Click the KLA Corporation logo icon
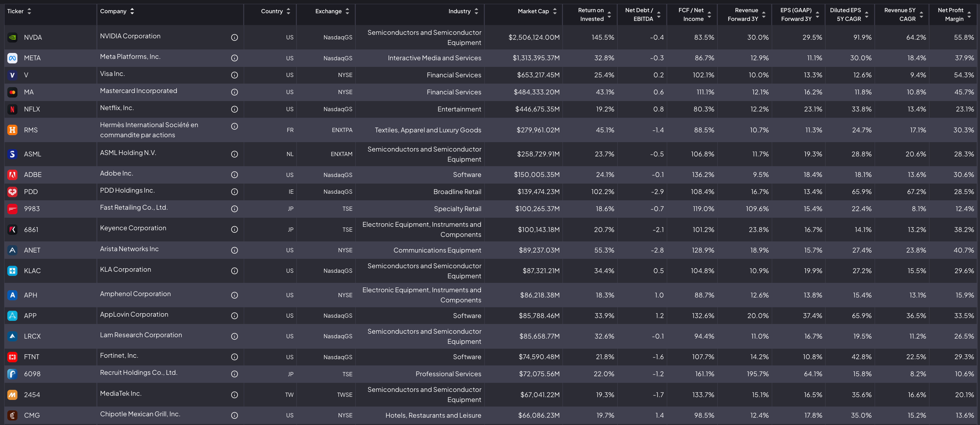The image size is (980, 425). pos(13,271)
